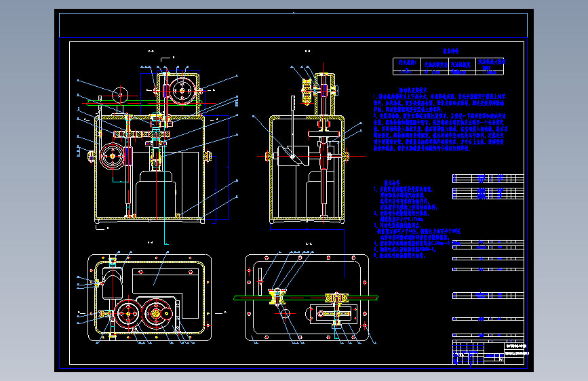Screen dimensions: 588x381
Task: Select the side section view with the vertical red centerline
Action: pyautogui.click(x=311, y=146)
